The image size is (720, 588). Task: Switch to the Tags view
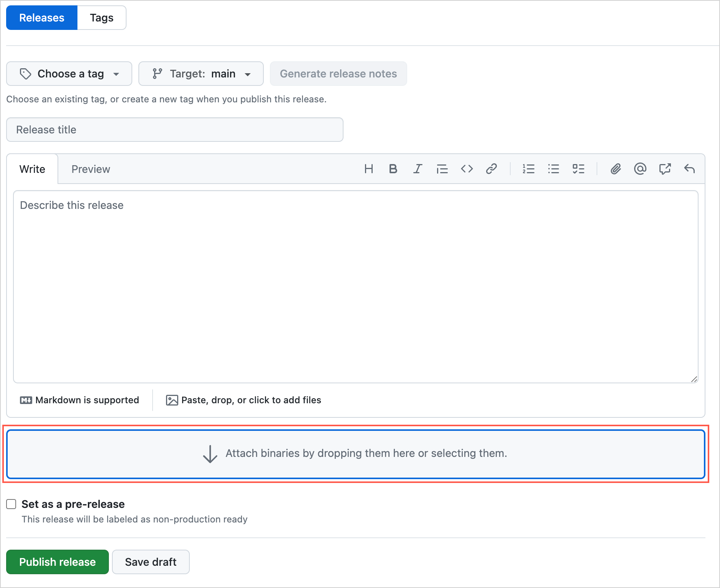101,18
